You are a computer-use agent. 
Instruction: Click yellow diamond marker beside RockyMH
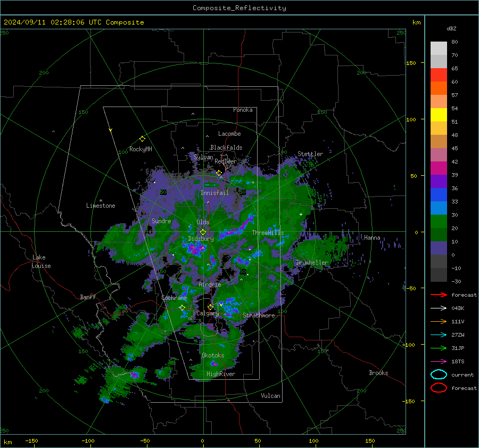[x=142, y=139]
